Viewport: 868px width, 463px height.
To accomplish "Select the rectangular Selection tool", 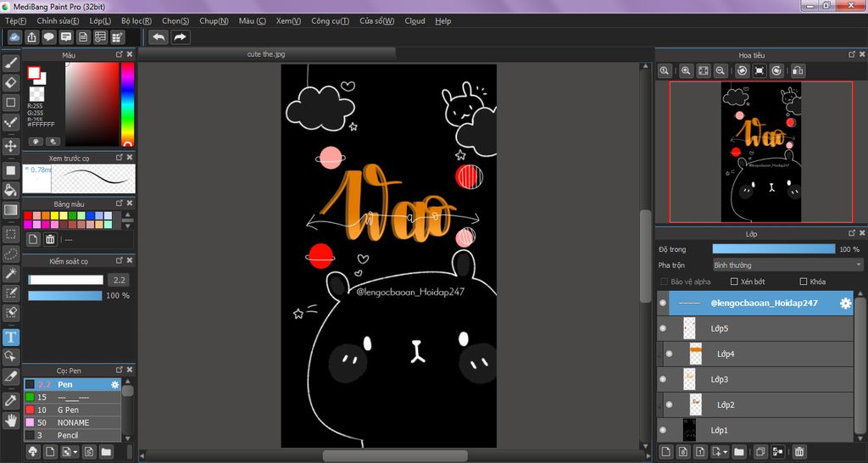I will 10,234.
